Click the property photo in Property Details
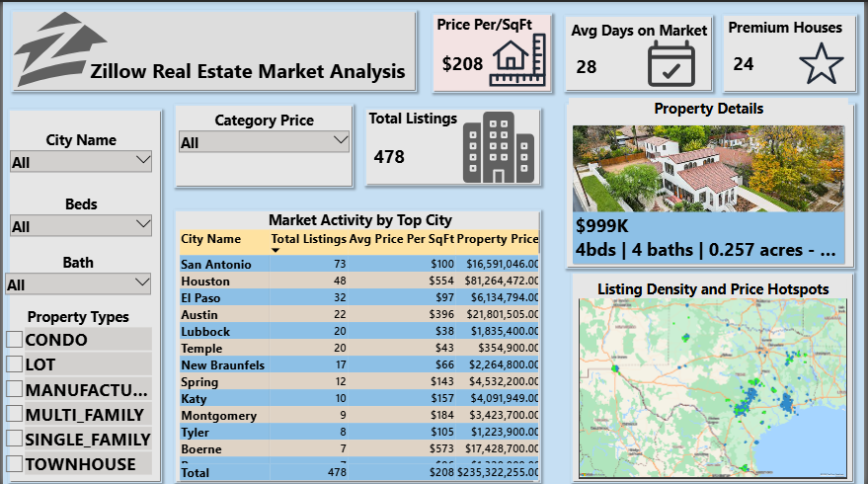 (709, 168)
